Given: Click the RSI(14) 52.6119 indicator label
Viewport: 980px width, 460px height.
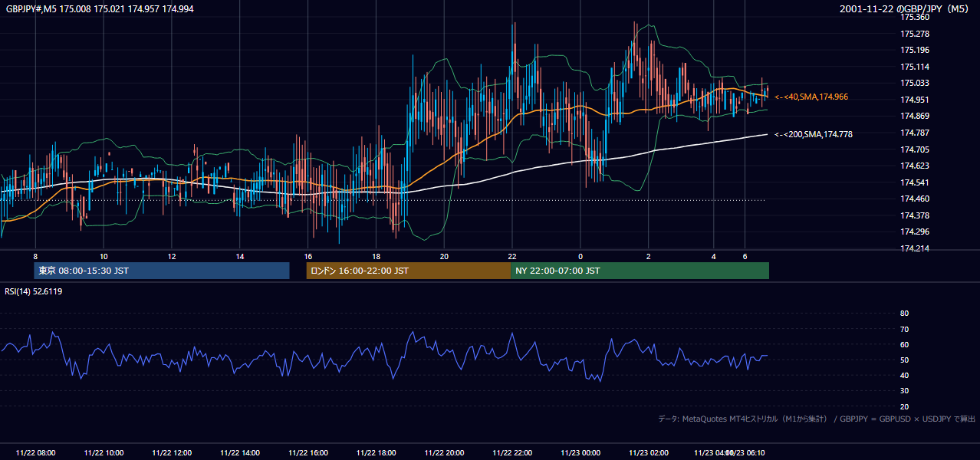Looking at the screenshot, I should [x=34, y=291].
